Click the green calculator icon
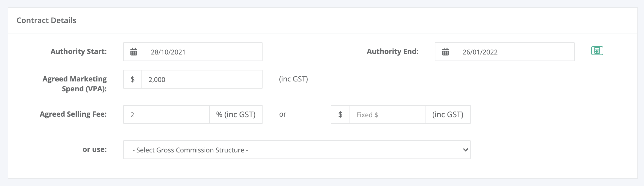The width and height of the screenshot is (644, 186). (x=597, y=51)
